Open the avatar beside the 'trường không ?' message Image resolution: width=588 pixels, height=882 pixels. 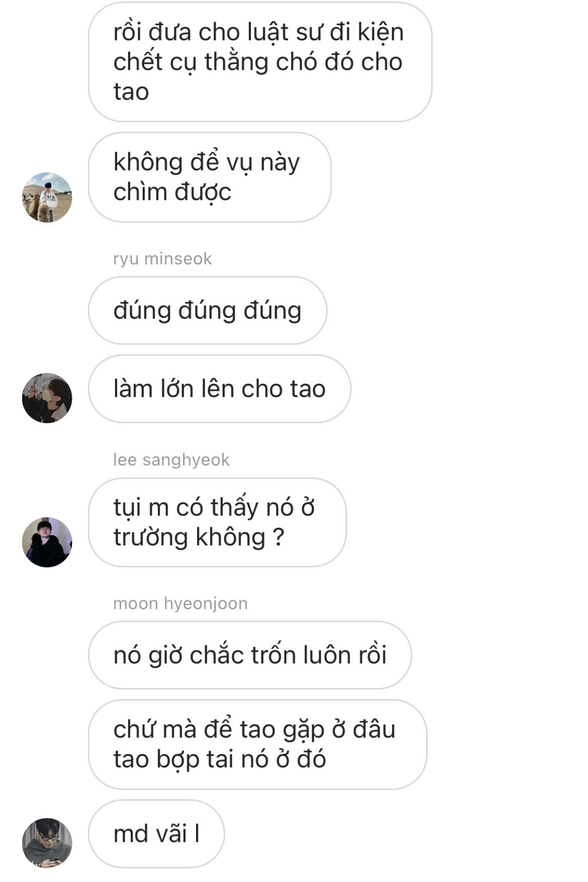[x=47, y=542]
